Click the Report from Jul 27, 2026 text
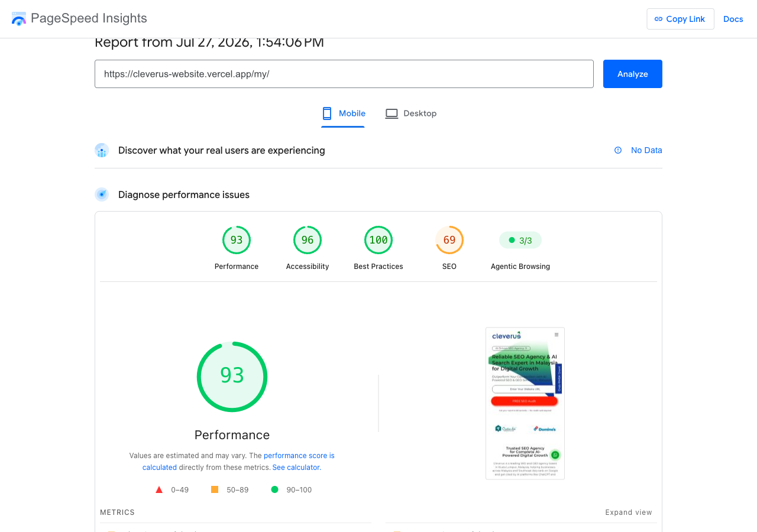The height and width of the screenshot is (532, 757). pyautogui.click(x=209, y=43)
